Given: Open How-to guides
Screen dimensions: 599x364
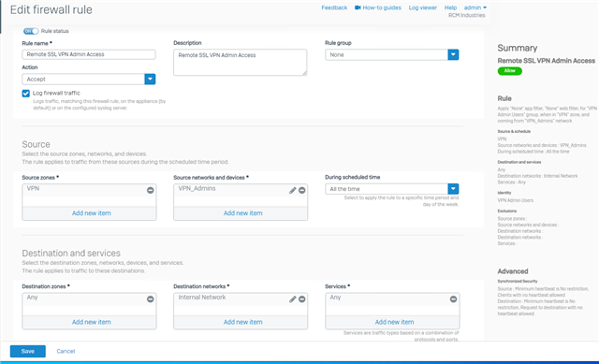Looking at the screenshot, I should (x=382, y=7).
